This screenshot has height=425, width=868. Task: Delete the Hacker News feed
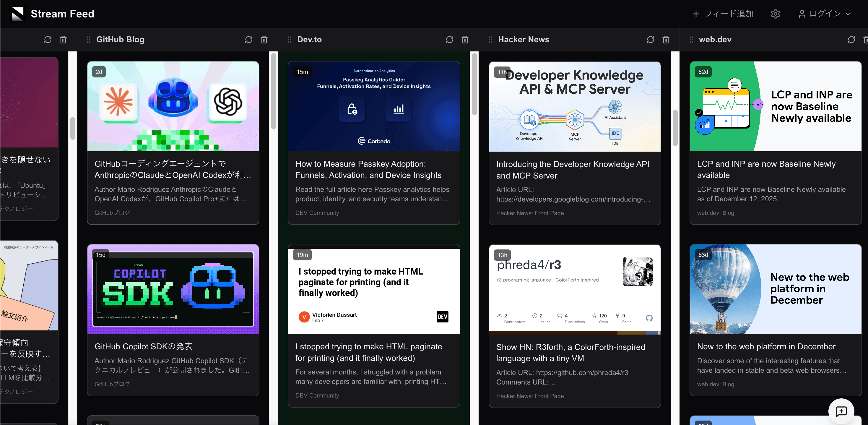[x=666, y=39]
